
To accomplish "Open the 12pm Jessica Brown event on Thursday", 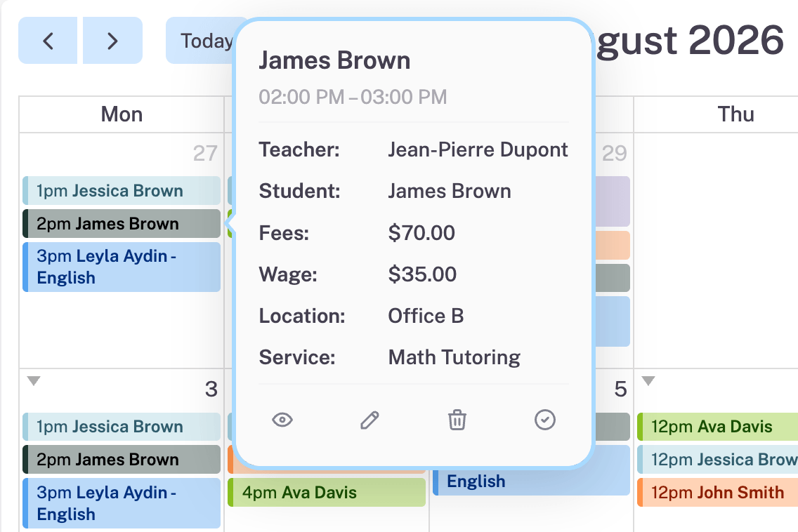I will [x=718, y=460].
